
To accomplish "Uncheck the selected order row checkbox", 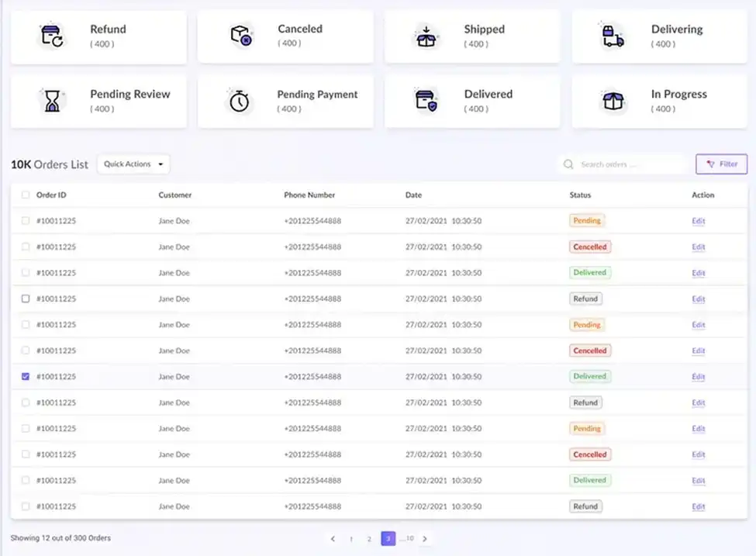I will click(x=26, y=377).
